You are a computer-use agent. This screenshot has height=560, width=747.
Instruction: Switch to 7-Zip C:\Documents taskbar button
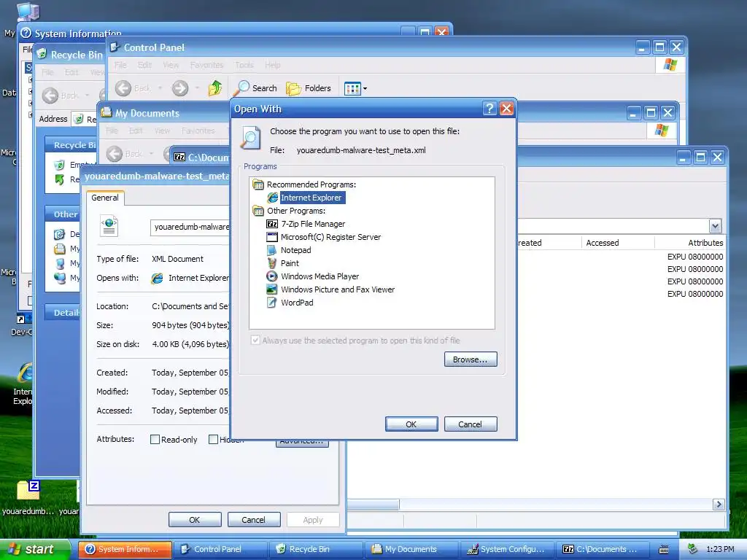[x=603, y=549]
